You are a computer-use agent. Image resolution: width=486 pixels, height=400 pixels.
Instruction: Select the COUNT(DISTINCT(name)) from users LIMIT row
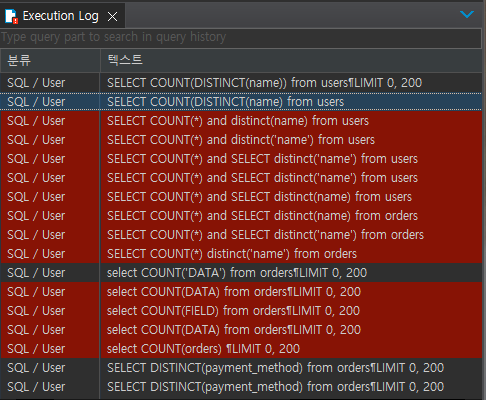[x=241, y=83]
